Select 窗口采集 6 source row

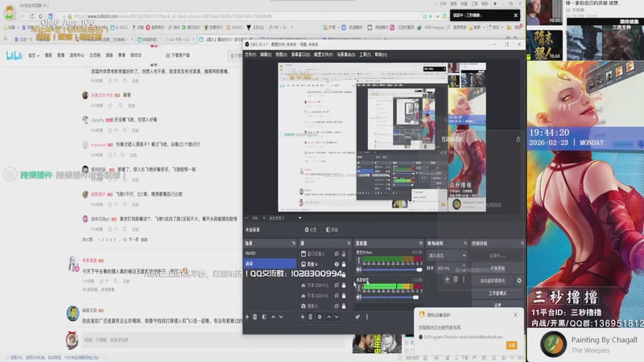click(323, 254)
